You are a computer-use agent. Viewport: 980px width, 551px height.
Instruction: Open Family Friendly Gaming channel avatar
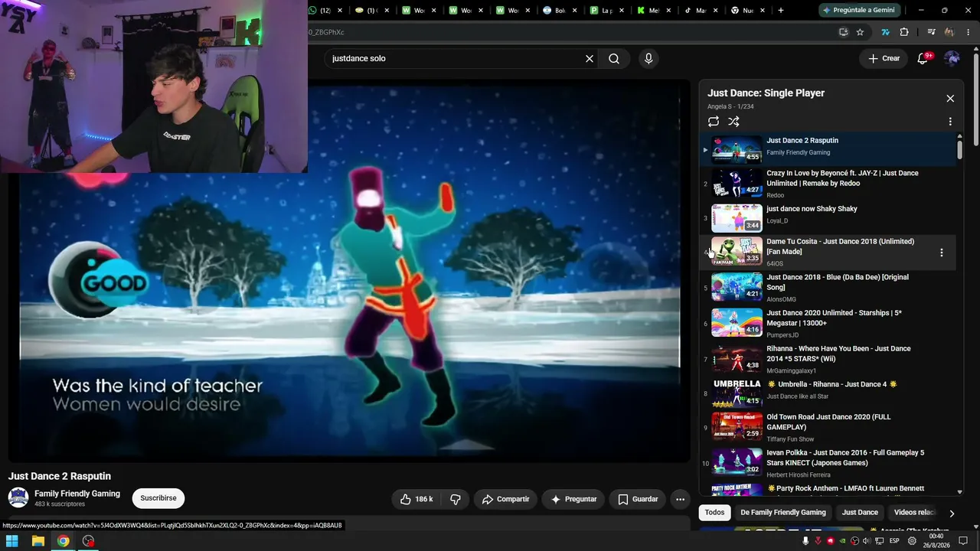click(x=18, y=497)
